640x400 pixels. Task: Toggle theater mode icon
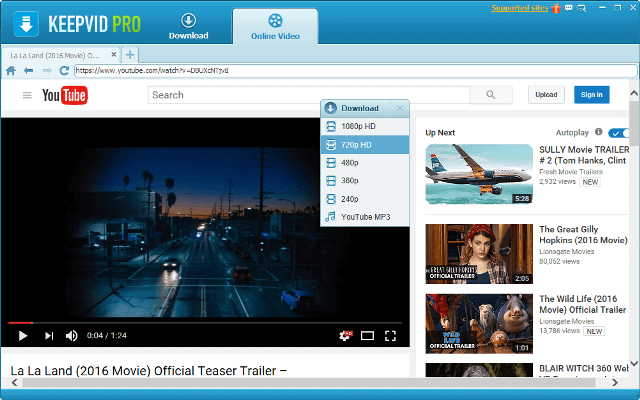[x=367, y=336]
